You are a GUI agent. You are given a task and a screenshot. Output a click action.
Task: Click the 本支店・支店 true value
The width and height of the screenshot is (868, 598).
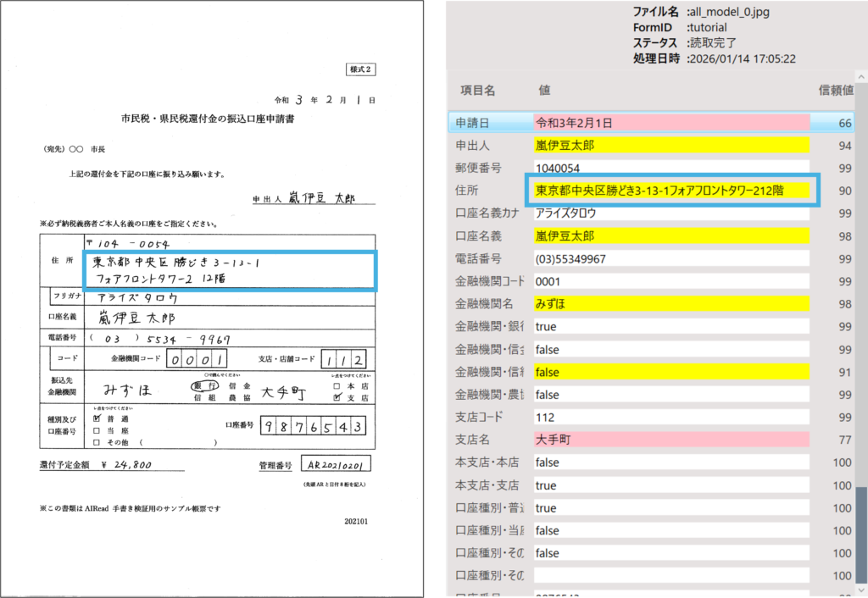point(671,485)
